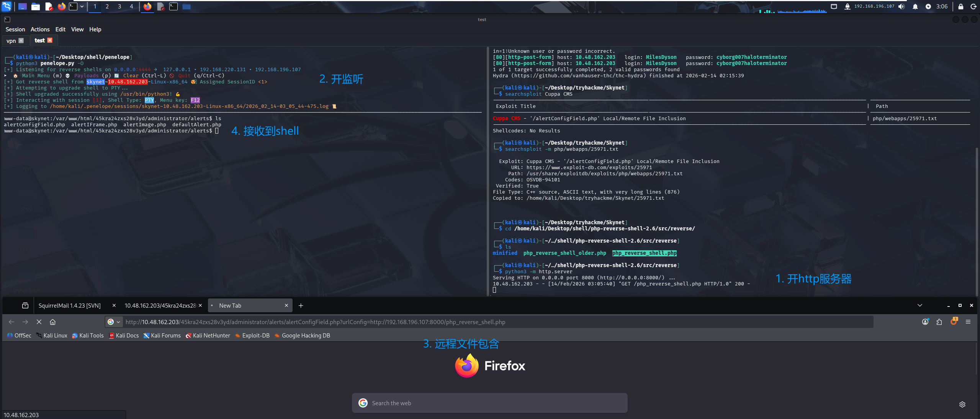Open Kali applications menu dragon icon
The width and height of the screenshot is (980, 419).
click(7, 6)
